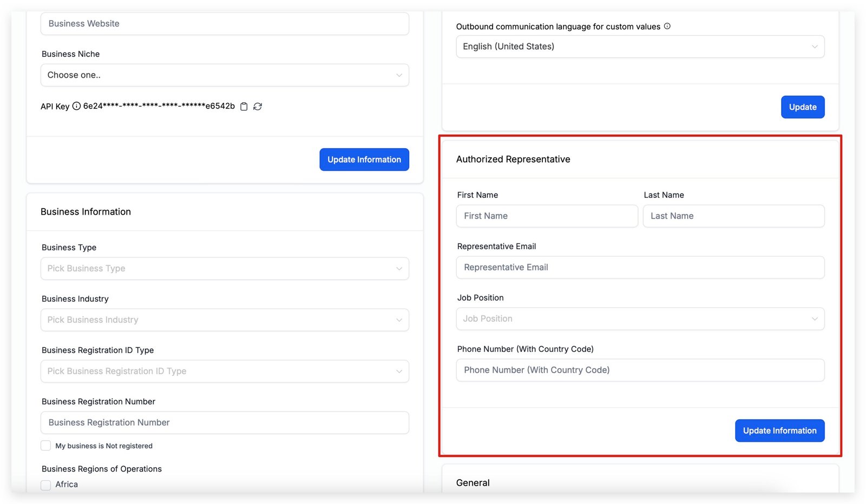Screen dimensions: 866x504
Task: Click the Representative Email field
Action: click(x=640, y=268)
